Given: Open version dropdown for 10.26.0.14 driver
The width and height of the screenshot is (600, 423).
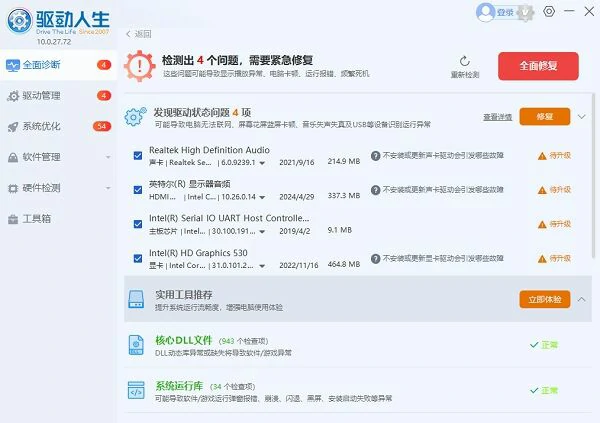Looking at the screenshot, I should (262, 198).
